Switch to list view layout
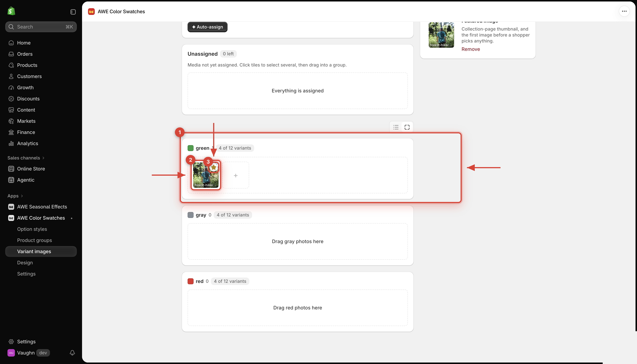Viewport: 637px width, 364px height. pyautogui.click(x=396, y=127)
